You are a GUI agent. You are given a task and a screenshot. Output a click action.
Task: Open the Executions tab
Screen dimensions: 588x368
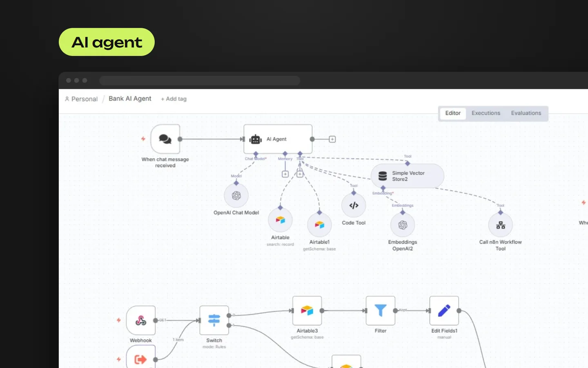[x=486, y=113]
